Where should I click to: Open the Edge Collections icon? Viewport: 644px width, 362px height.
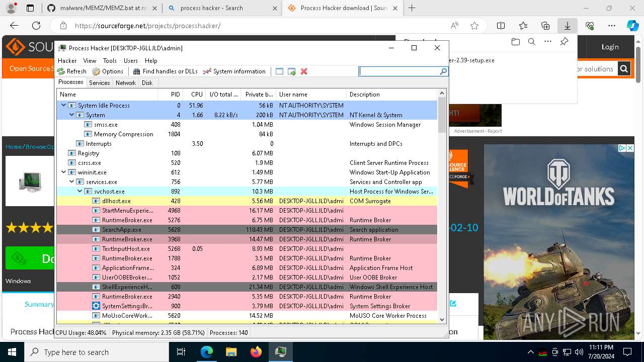coord(545,26)
